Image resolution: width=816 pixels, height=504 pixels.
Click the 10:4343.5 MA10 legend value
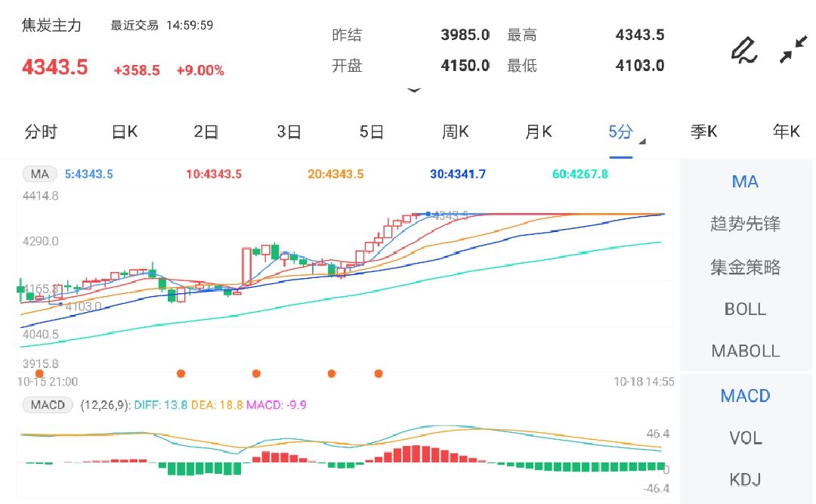[x=214, y=174]
